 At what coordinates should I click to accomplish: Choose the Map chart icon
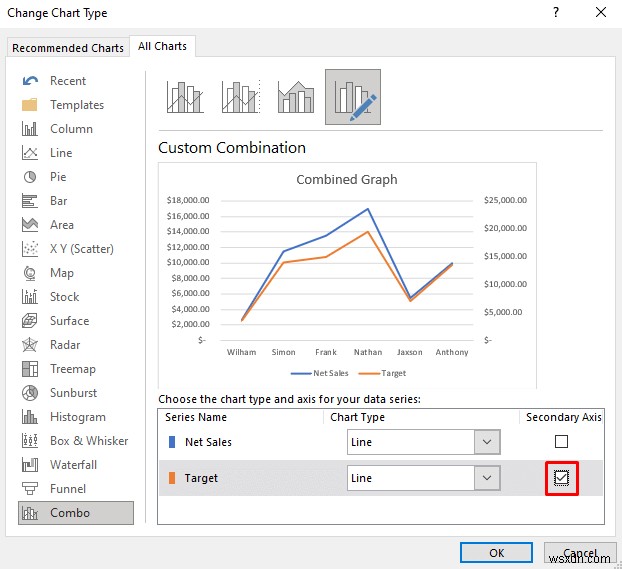tap(30, 273)
